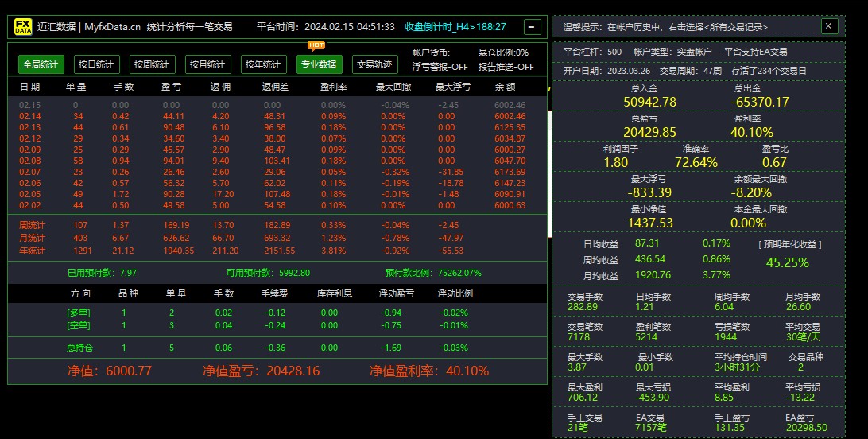The height and width of the screenshot is (439, 868).
Task: Click the 余额 column header
Action: click(506, 87)
